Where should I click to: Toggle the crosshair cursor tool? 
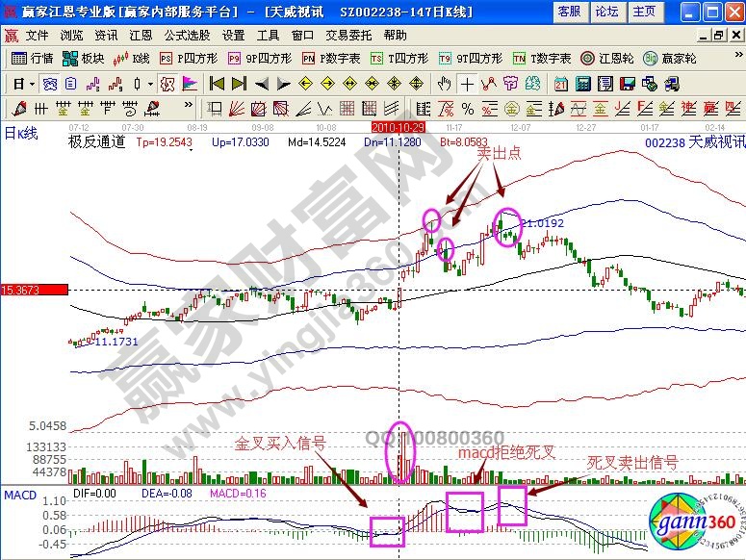tap(467, 83)
